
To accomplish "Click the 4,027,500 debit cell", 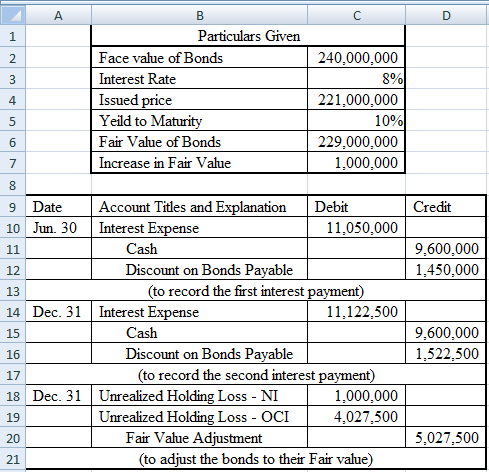I will (356, 417).
